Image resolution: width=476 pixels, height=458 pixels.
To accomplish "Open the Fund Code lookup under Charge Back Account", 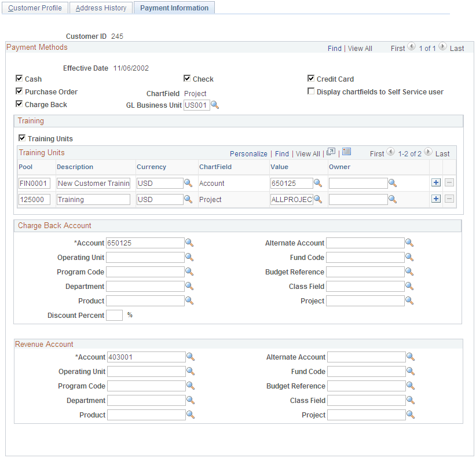I will point(410,257).
